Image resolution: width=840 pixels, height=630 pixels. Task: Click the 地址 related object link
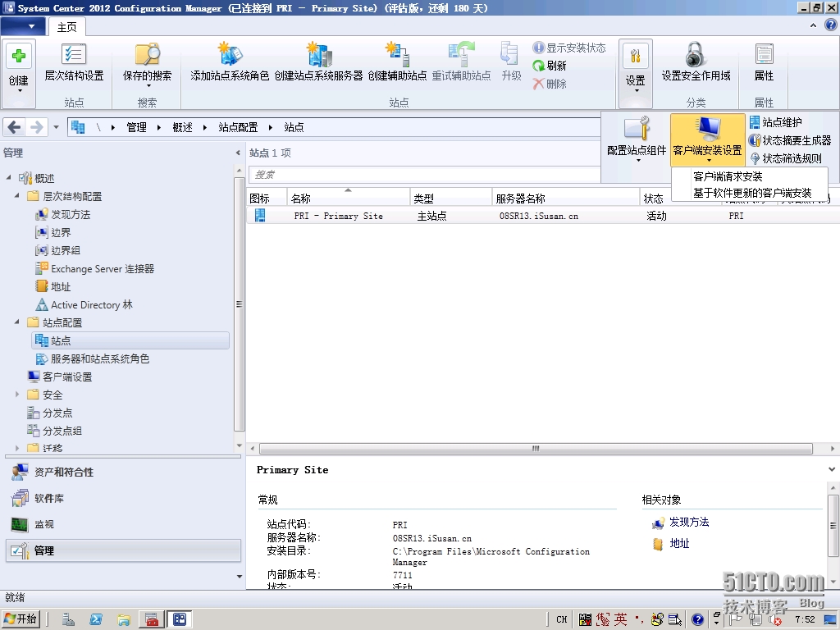tap(679, 543)
